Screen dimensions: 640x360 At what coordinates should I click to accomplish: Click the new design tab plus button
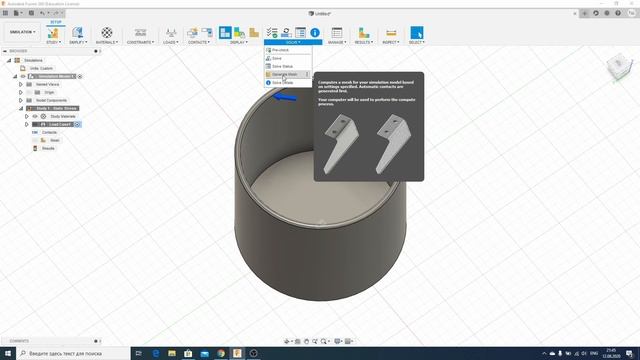[585, 13]
